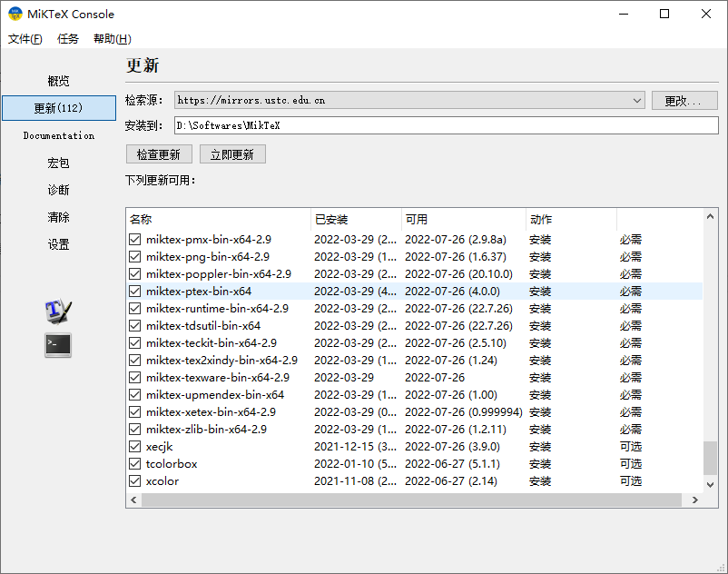Select the miktex-upmendex-bin-x64 package name

(215, 395)
